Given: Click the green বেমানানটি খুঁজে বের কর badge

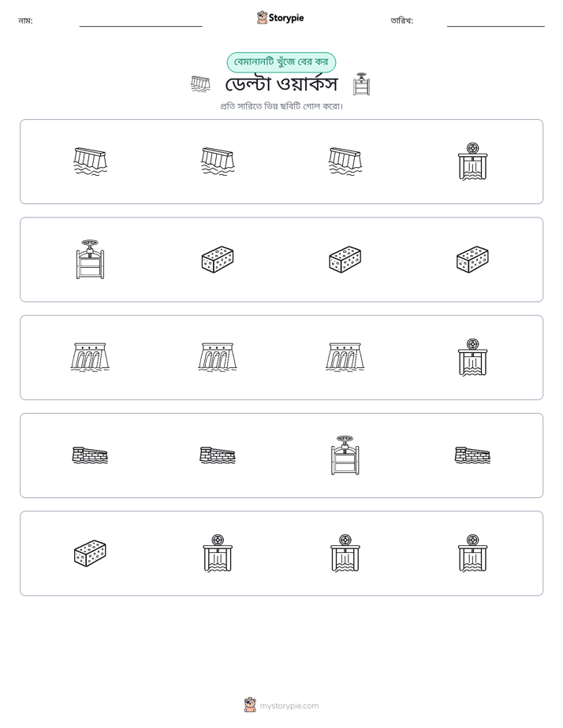Looking at the screenshot, I should [281, 62].
